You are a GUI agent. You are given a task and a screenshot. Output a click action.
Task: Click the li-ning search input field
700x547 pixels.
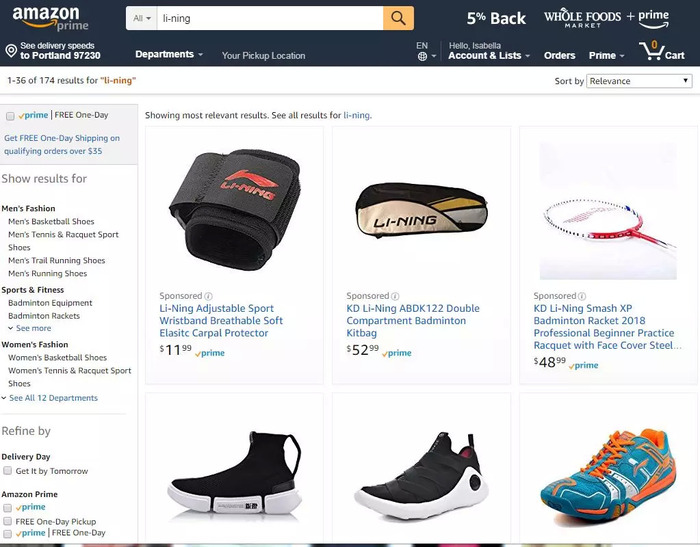coord(270,18)
